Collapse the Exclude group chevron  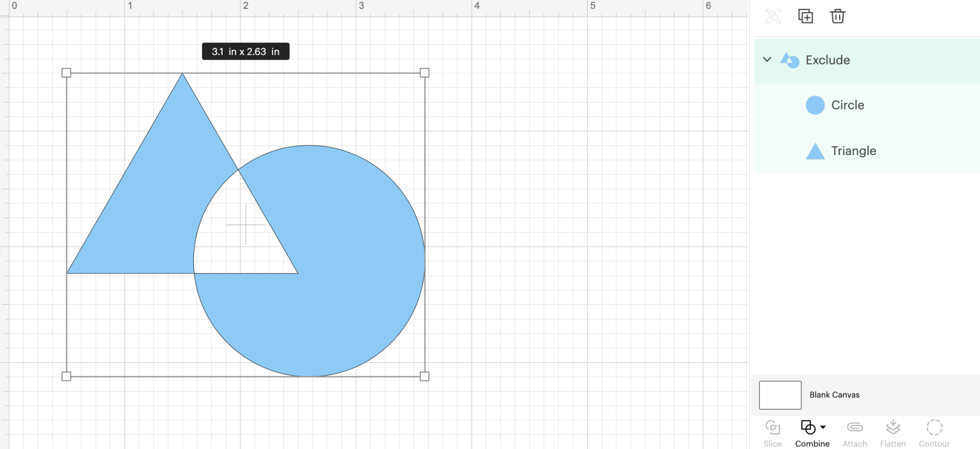[767, 59]
